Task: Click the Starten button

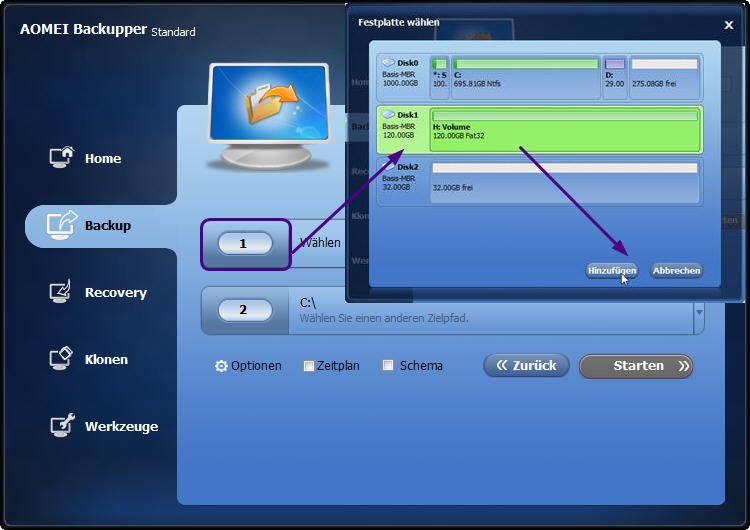Action: (x=636, y=366)
